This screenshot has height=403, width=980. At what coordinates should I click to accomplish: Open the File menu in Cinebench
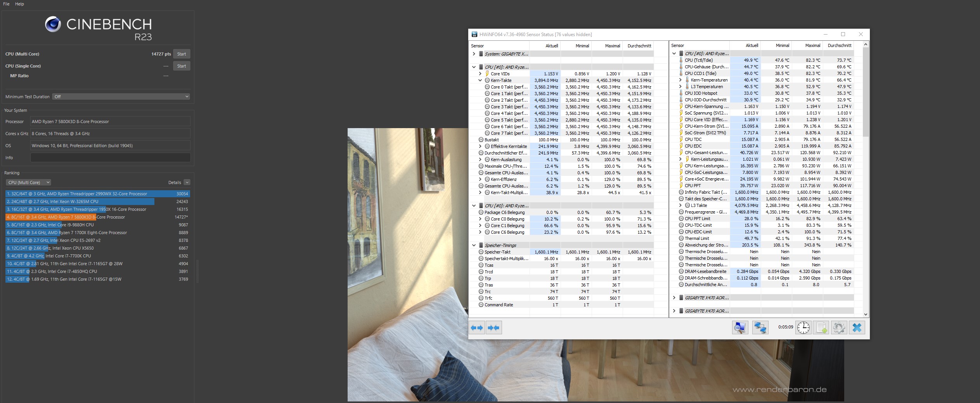(x=6, y=4)
